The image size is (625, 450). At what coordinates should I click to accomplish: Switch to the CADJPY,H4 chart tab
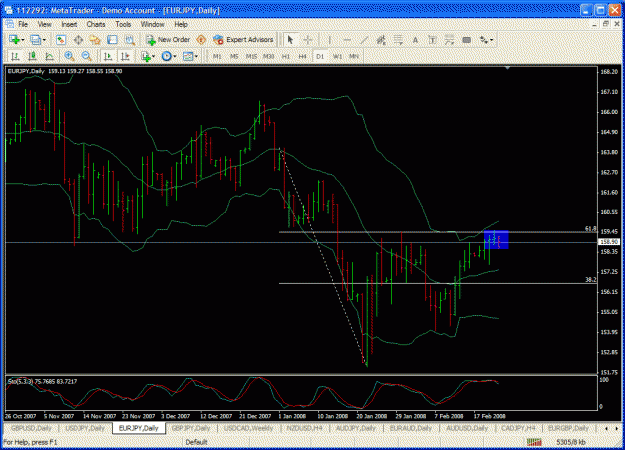pos(519,428)
